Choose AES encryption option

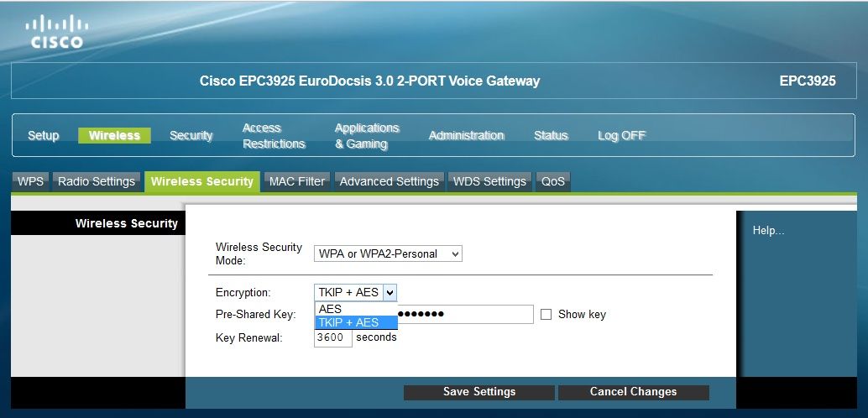(x=356, y=309)
